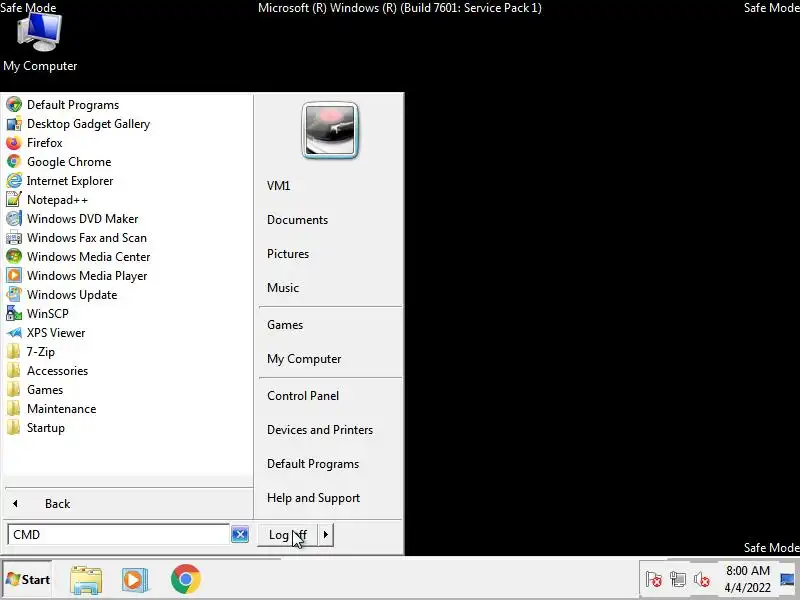Open Help and Support
This screenshot has width=800, height=600.
pyautogui.click(x=313, y=497)
